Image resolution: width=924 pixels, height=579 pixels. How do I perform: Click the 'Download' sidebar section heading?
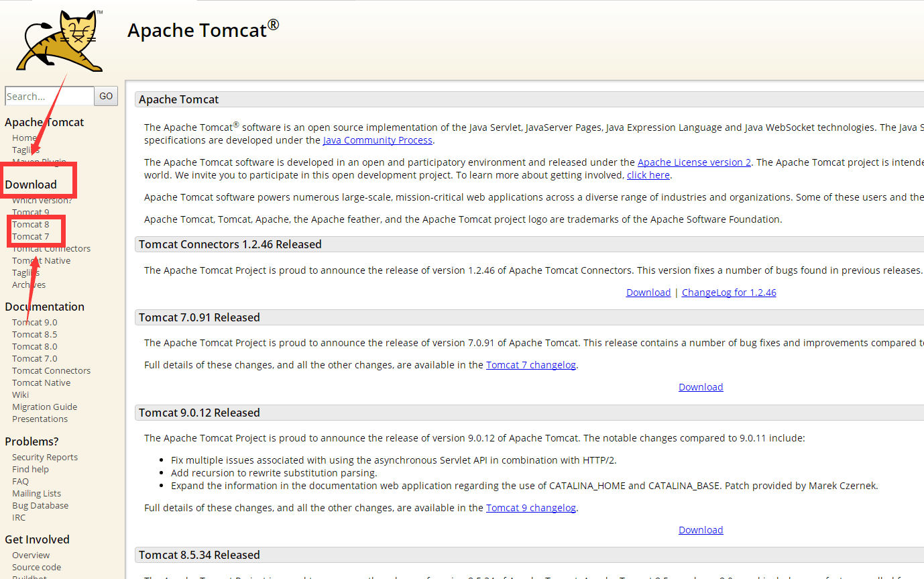31,185
